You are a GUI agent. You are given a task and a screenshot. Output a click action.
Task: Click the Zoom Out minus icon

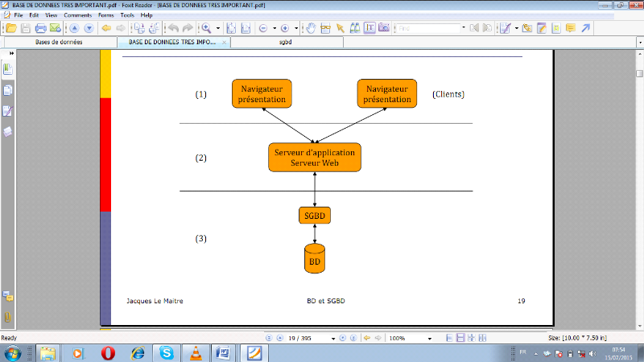[262, 28]
